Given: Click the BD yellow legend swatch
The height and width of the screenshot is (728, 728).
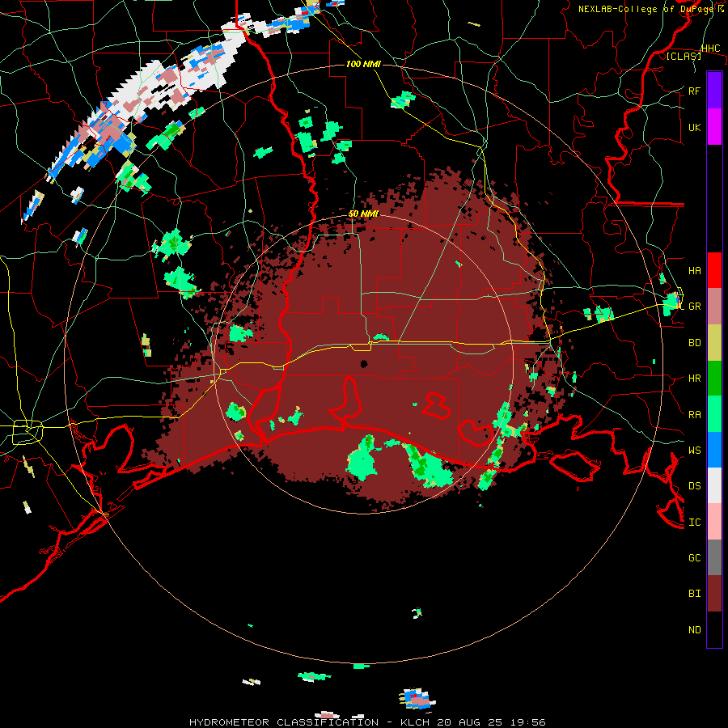Looking at the screenshot, I should tap(714, 342).
